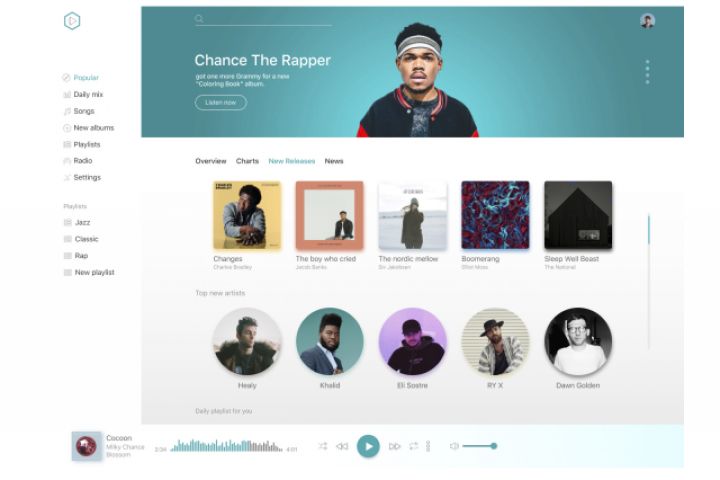Open player more options dots

point(428,446)
